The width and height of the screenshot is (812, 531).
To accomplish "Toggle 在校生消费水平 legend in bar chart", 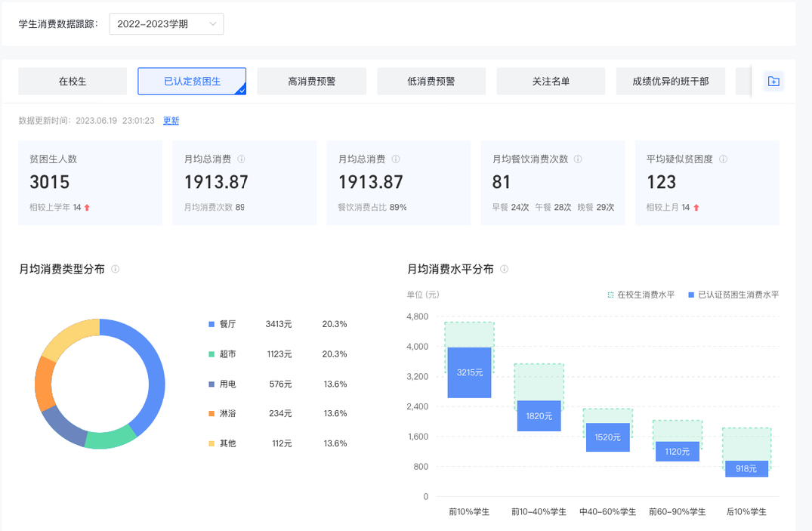I will (641, 295).
